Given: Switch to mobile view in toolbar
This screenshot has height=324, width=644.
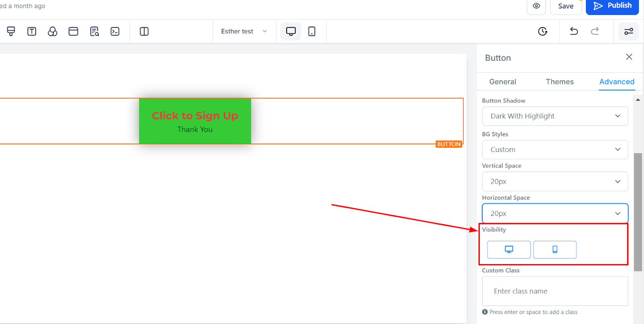Looking at the screenshot, I should pos(312,31).
